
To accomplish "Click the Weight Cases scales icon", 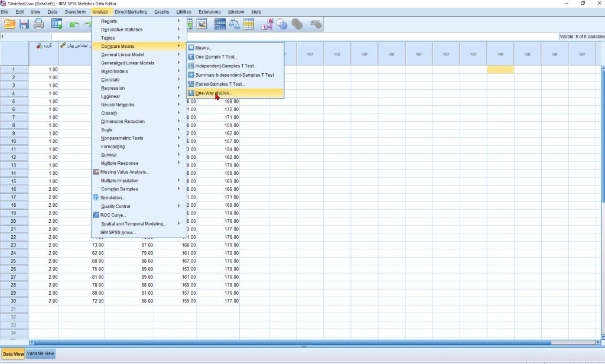I will coord(234,24).
